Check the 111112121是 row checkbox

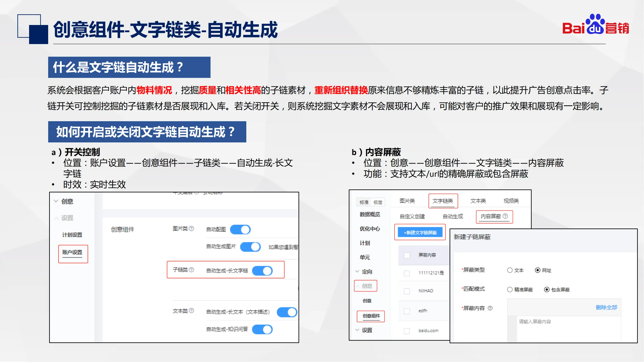coord(407,273)
